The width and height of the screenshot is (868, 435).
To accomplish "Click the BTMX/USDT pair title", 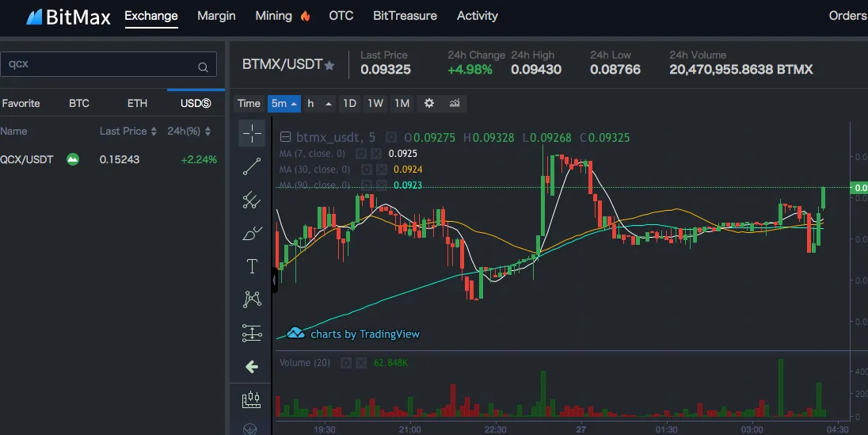I will pos(282,64).
